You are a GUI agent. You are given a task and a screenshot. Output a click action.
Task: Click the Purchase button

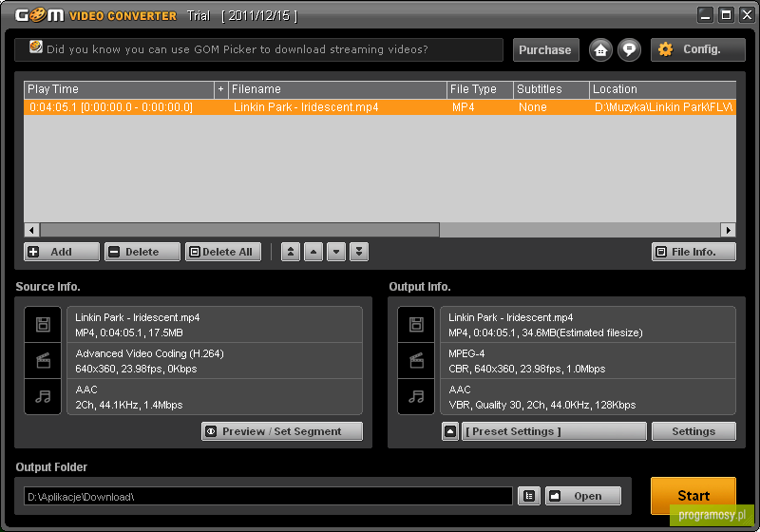pos(545,50)
